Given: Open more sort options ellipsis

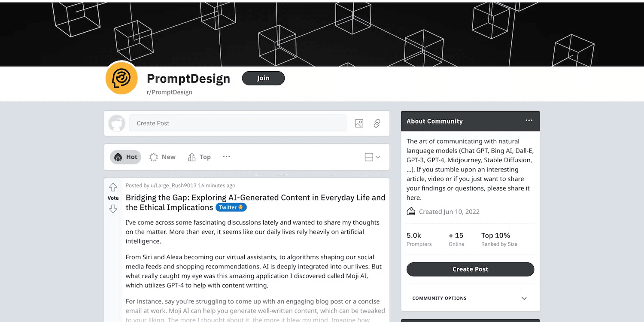Looking at the screenshot, I should pos(227,157).
